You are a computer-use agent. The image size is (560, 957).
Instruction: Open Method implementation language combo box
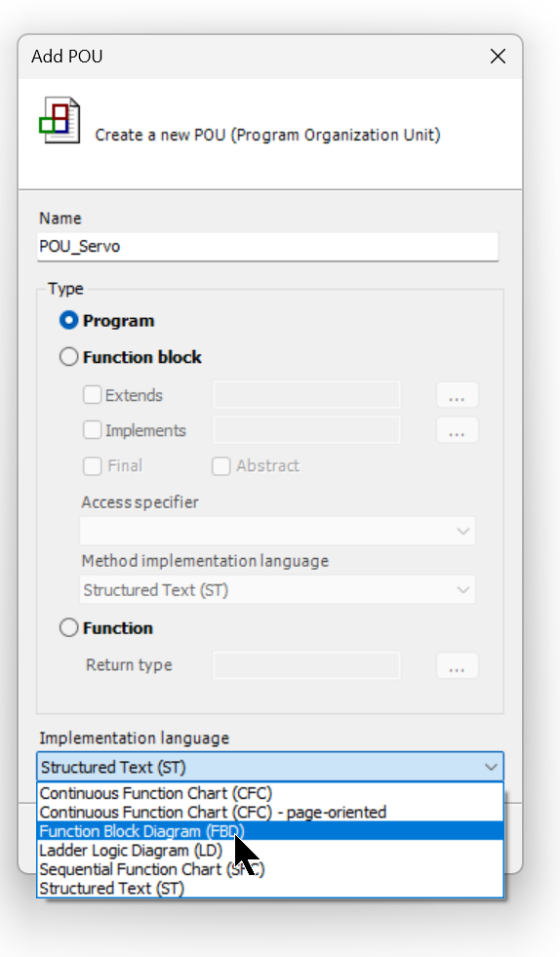tap(278, 589)
